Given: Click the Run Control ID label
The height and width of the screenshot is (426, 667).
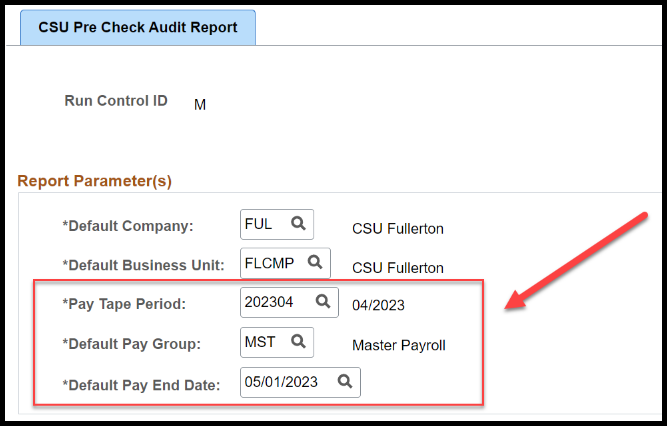Looking at the screenshot, I should tap(116, 101).
